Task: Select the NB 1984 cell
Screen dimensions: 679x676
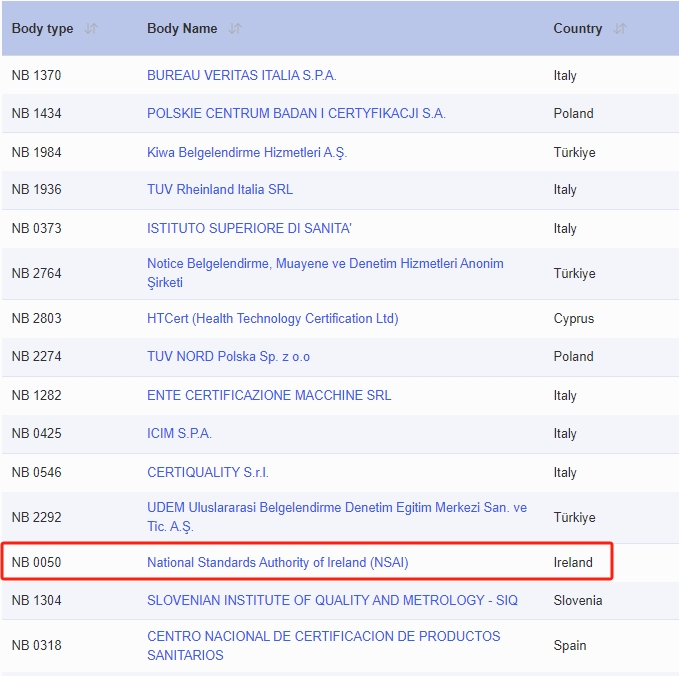Action: (x=36, y=152)
